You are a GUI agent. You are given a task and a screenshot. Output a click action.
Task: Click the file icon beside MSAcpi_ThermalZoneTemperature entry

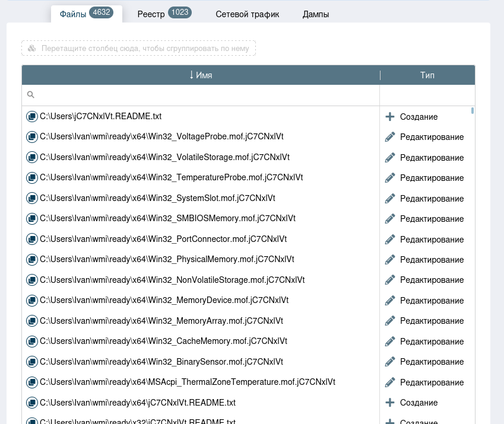[32, 382]
